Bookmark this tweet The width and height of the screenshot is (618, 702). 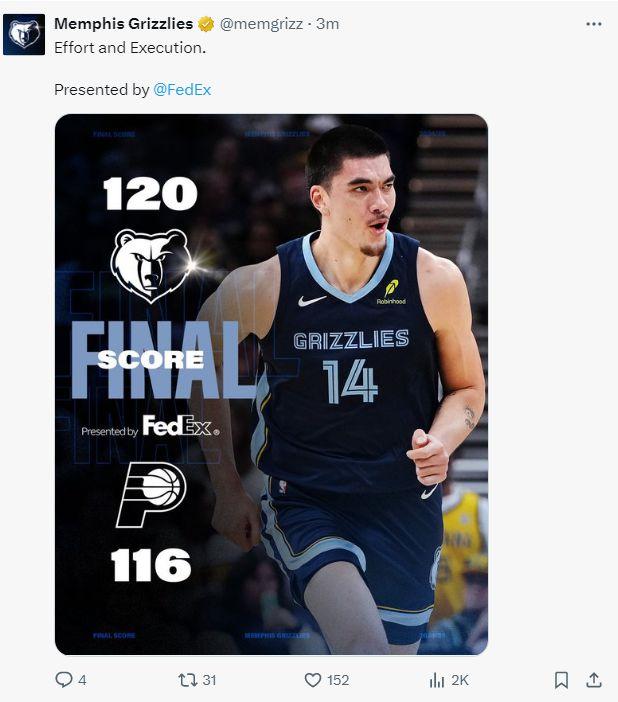(x=561, y=680)
